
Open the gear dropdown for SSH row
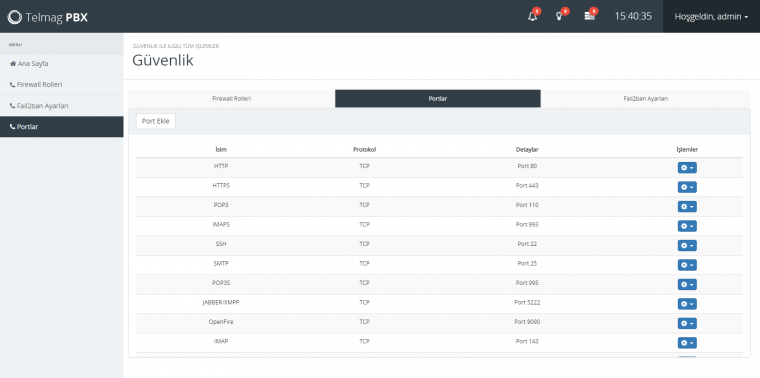click(x=687, y=246)
